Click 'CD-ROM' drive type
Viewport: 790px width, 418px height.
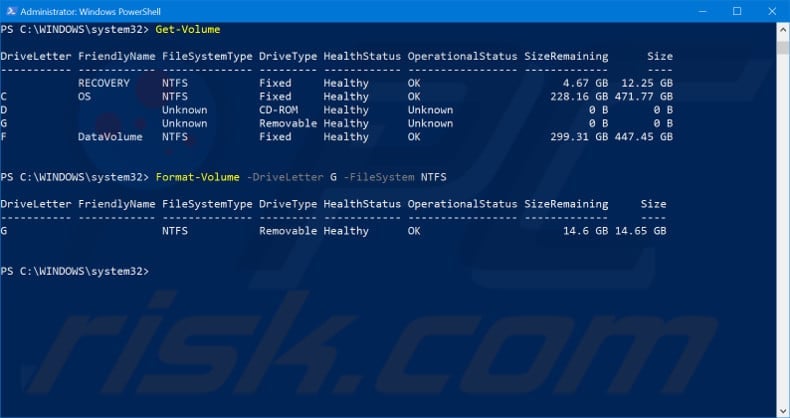tap(279, 110)
